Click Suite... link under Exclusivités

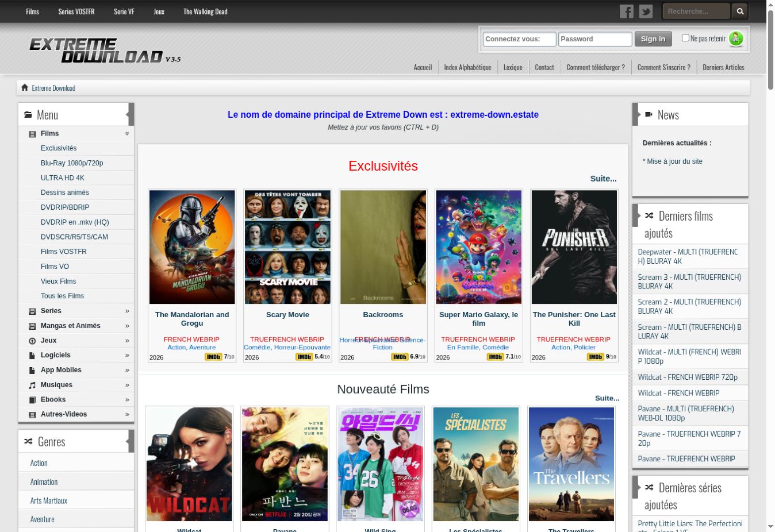click(603, 179)
